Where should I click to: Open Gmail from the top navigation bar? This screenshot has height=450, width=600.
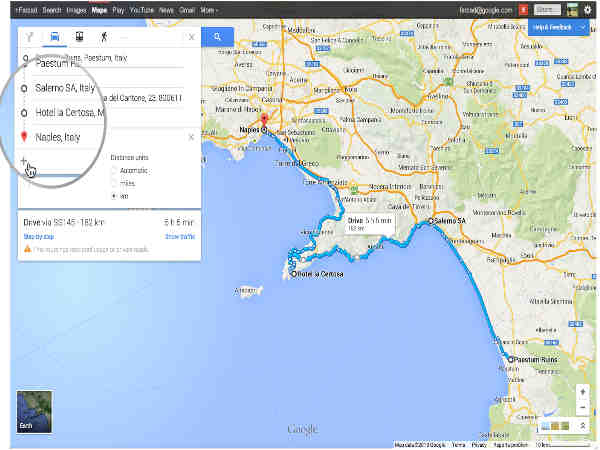pyautogui.click(x=187, y=8)
